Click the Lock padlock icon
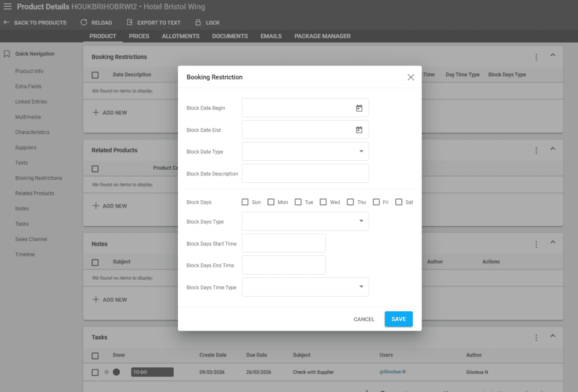Viewport: 578px width, 392px height. tap(198, 23)
